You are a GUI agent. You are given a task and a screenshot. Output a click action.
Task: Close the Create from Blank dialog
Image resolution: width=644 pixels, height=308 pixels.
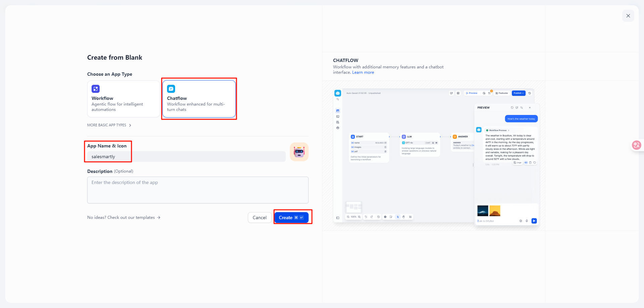click(628, 16)
